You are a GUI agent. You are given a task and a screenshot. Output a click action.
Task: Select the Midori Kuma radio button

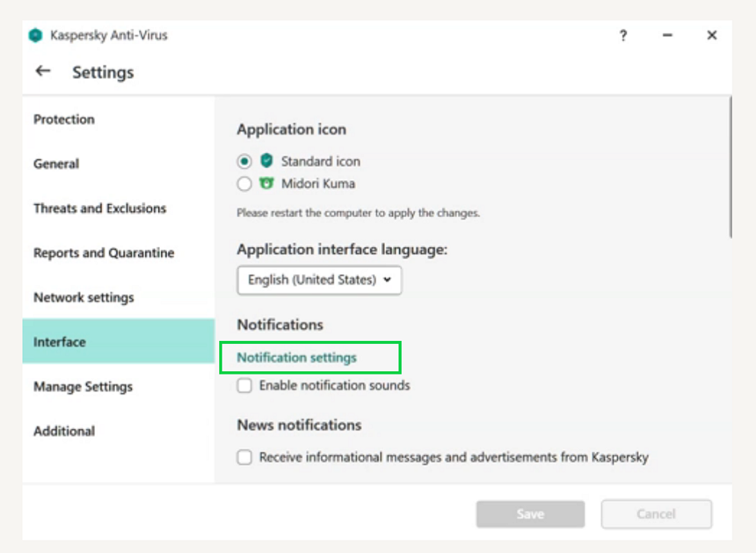coord(245,184)
